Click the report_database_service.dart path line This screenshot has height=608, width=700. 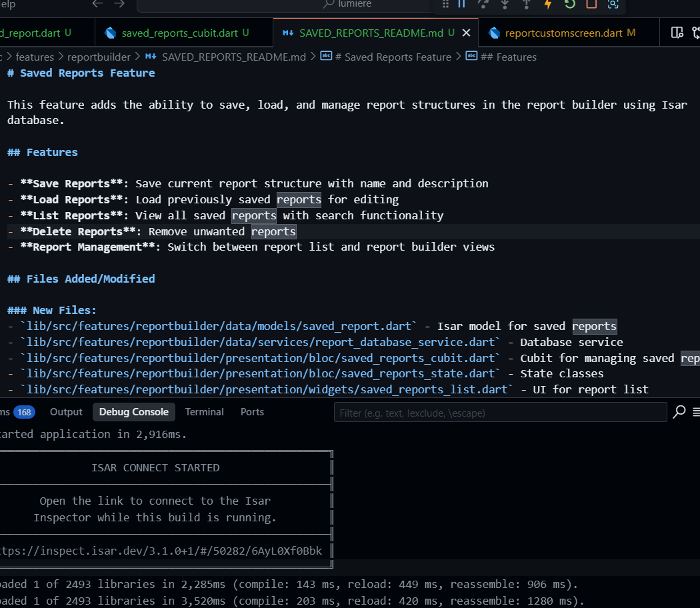(x=315, y=343)
